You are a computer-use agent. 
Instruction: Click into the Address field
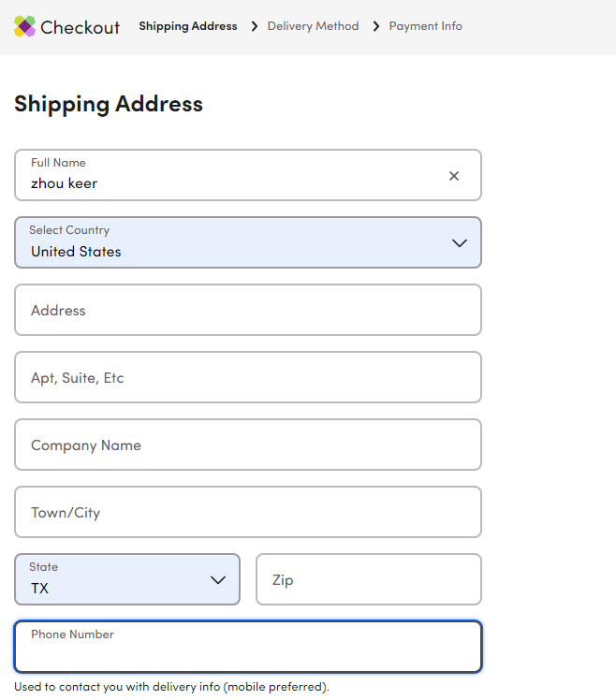[x=248, y=311]
